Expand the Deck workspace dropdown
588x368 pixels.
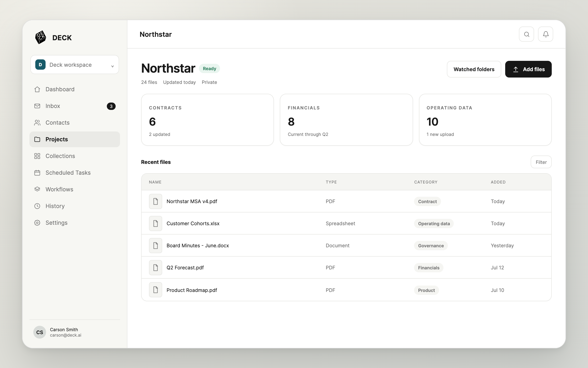click(75, 65)
